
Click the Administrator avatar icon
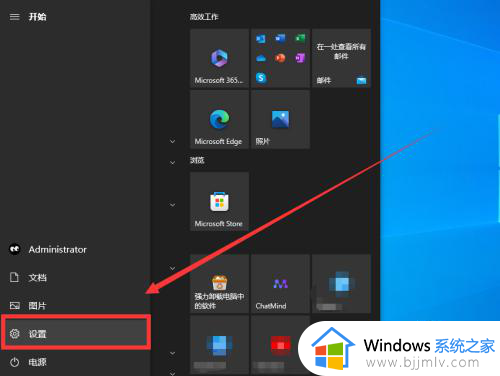(14, 249)
